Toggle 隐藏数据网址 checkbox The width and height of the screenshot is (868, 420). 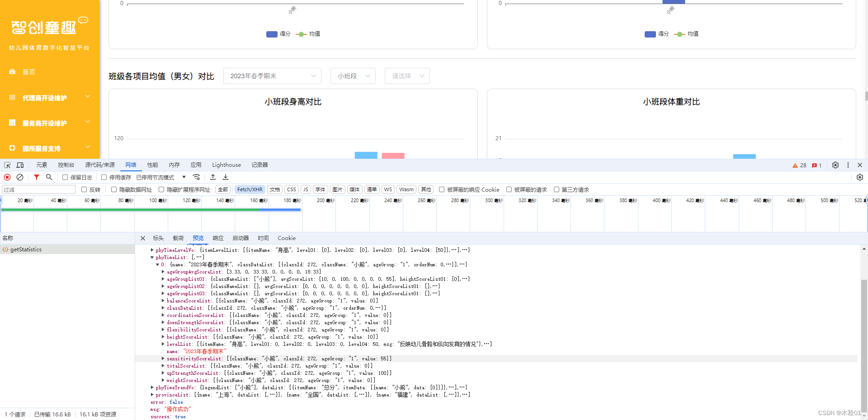(x=114, y=189)
